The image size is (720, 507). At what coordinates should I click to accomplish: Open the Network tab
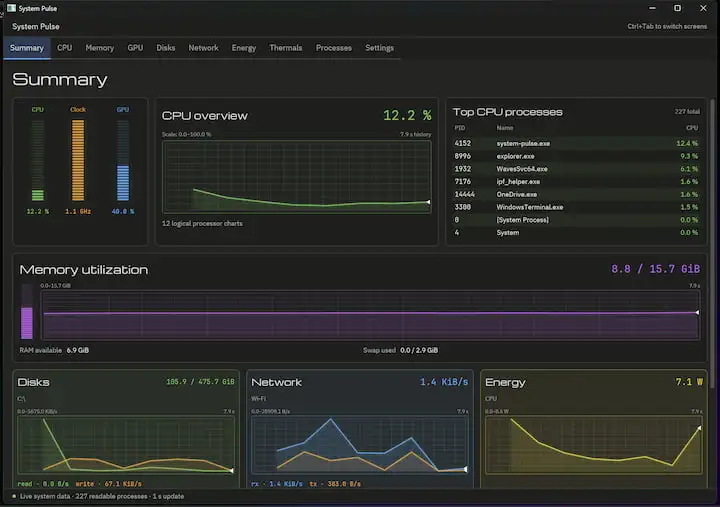203,48
